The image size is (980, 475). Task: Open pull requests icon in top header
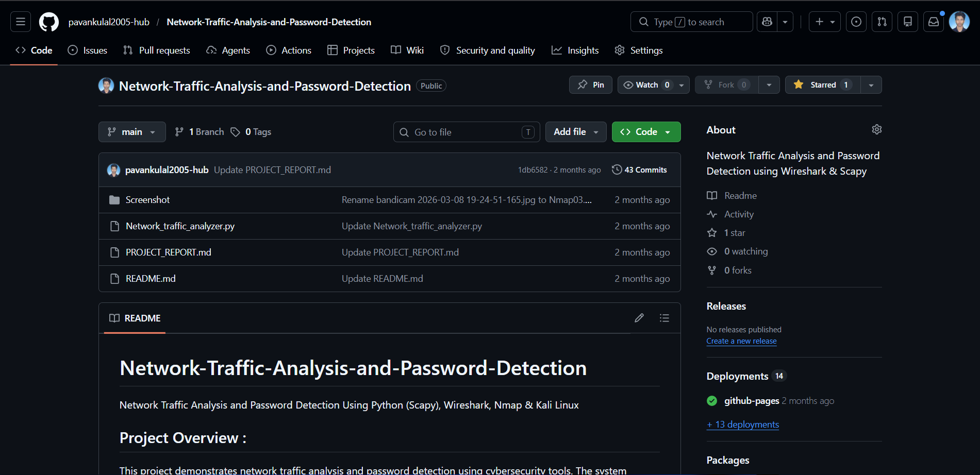point(882,22)
